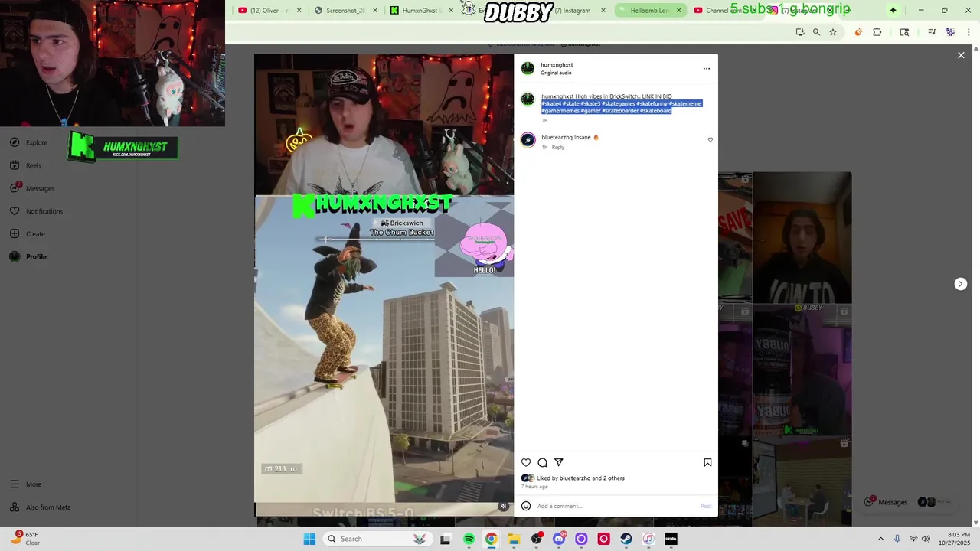980x551 pixels.
Task: Go to next post with right arrow
Action: pos(961,284)
